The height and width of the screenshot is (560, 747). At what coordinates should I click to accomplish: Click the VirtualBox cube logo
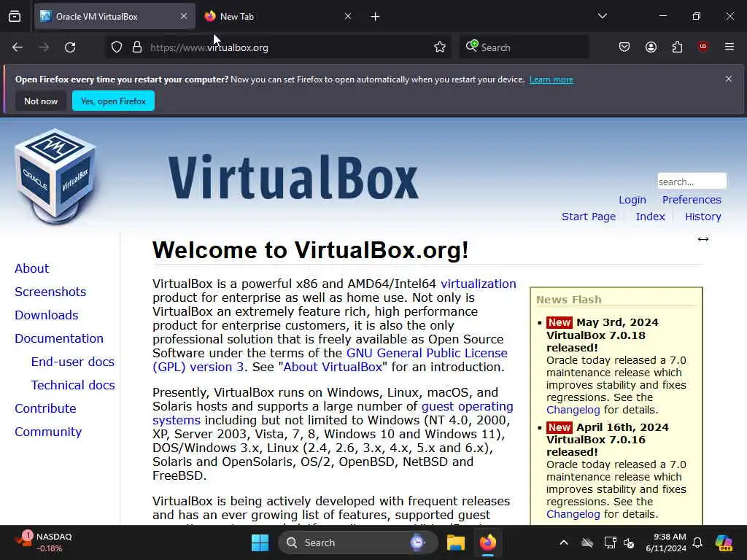click(x=55, y=175)
